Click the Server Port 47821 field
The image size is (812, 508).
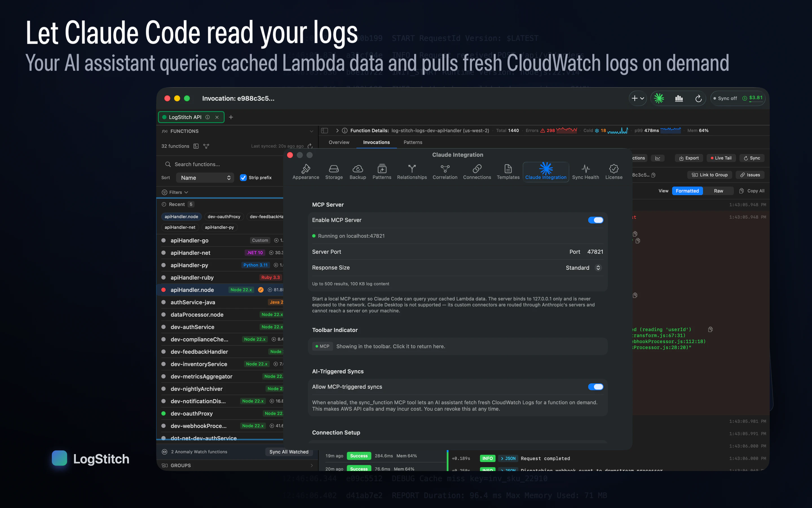(595, 252)
